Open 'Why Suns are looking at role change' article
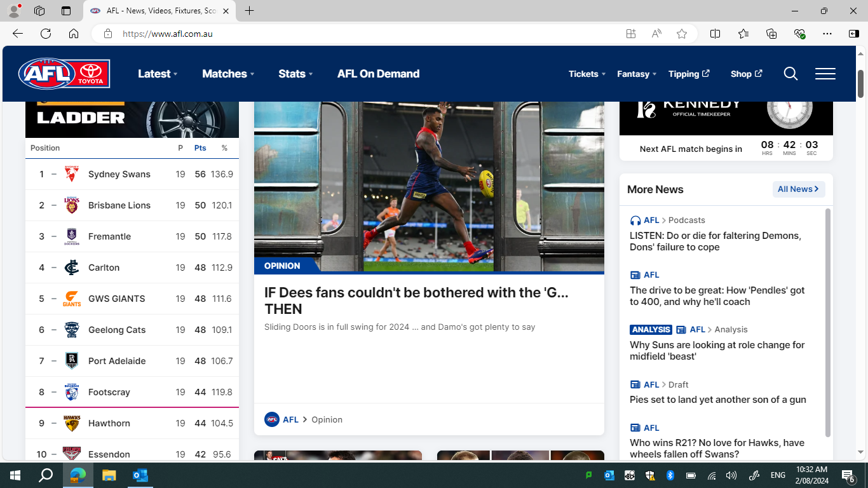 [x=717, y=351]
